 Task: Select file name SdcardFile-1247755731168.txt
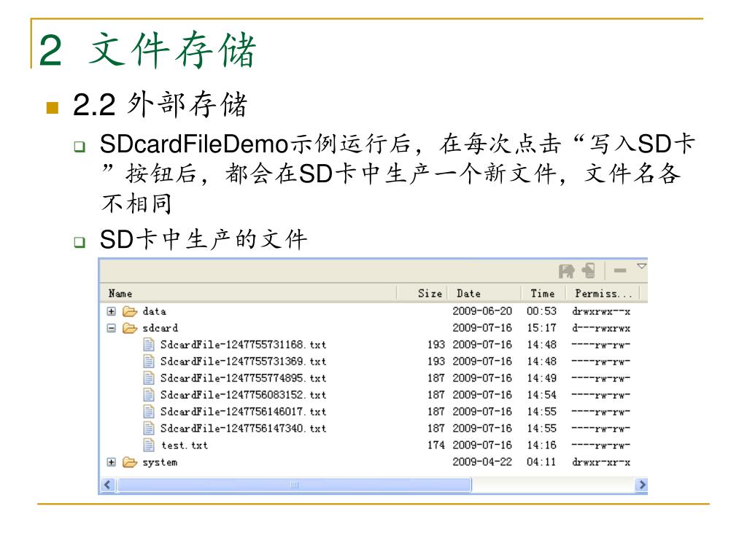(243, 345)
